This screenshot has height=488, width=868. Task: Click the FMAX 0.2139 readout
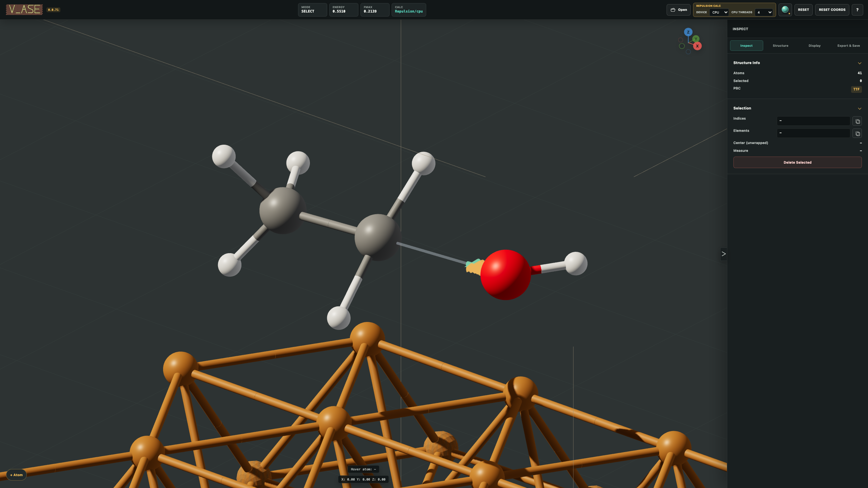pos(375,10)
